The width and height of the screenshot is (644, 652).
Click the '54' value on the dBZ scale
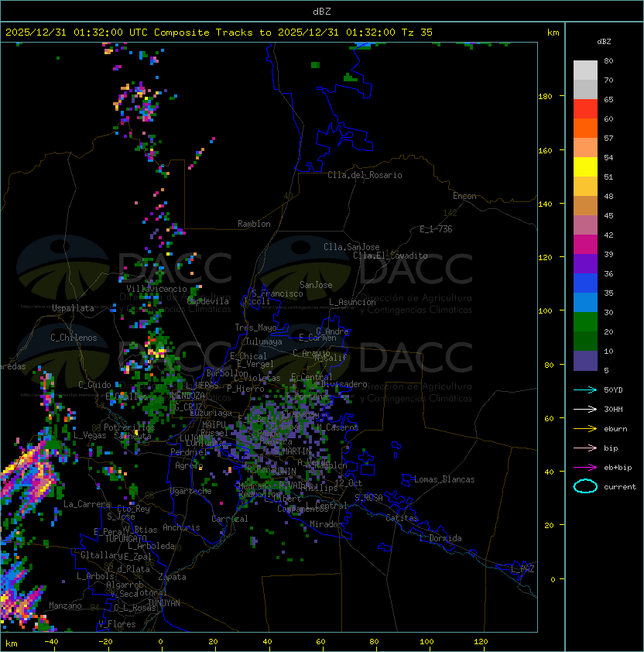coord(608,158)
